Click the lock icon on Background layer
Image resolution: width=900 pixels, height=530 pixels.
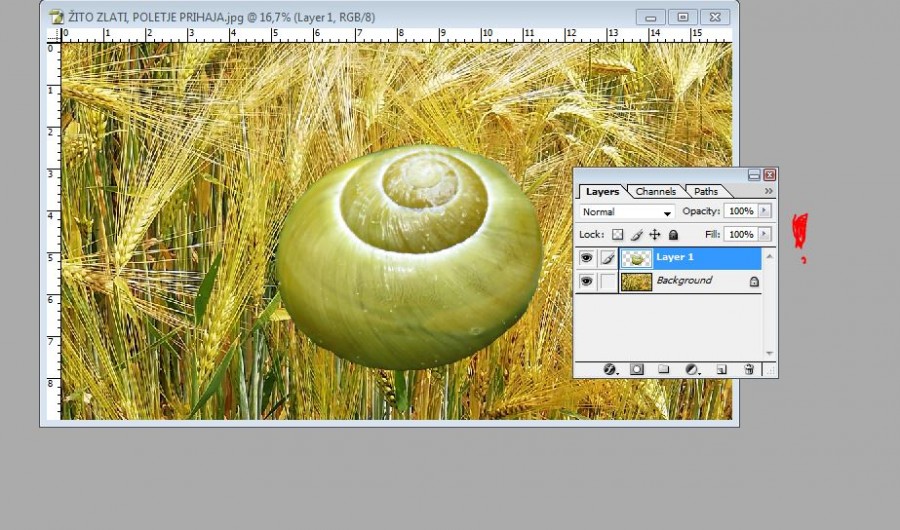click(754, 282)
